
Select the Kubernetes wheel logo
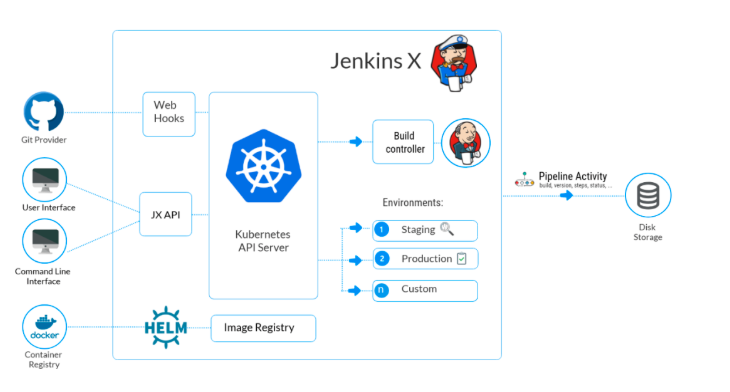264,166
